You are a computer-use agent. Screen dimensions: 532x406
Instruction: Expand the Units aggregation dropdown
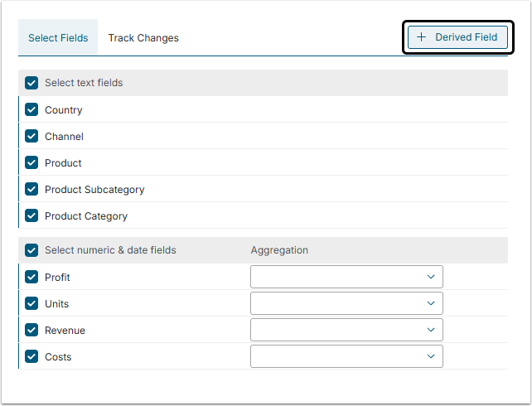coord(346,303)
